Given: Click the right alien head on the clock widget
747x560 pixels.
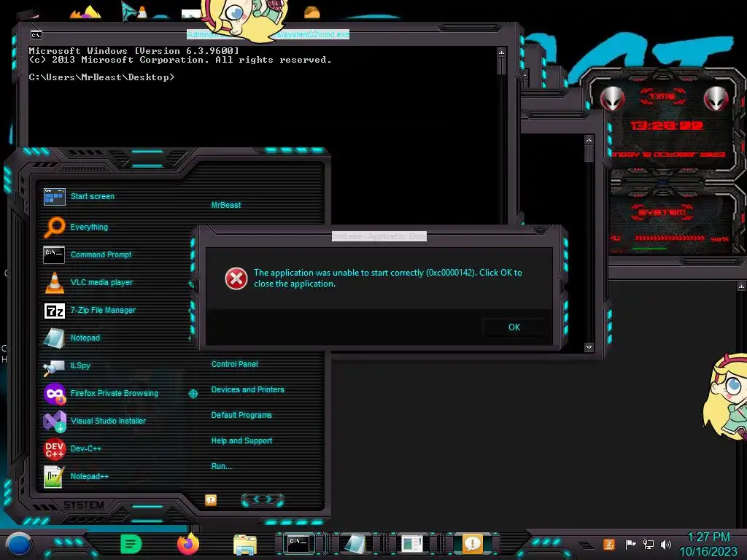Looking at the screenshot, I should pyautogui.click(x=716, y=98).
